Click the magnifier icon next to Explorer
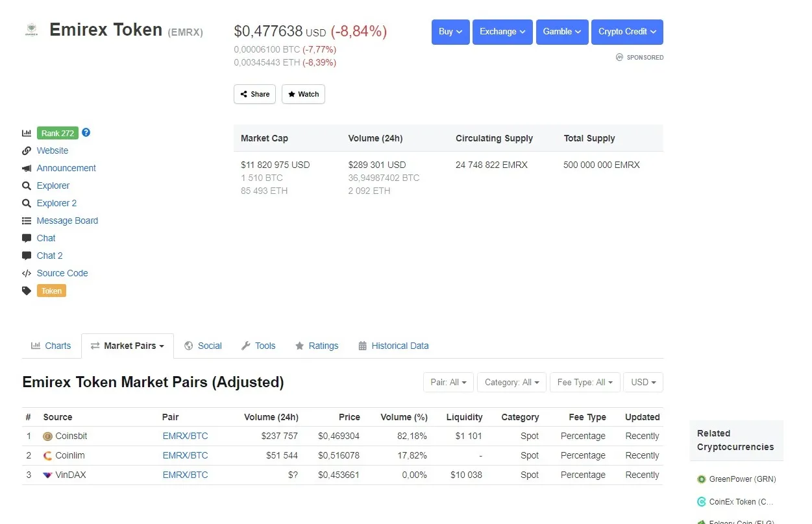Screen dimensions: 812x524 27,185
